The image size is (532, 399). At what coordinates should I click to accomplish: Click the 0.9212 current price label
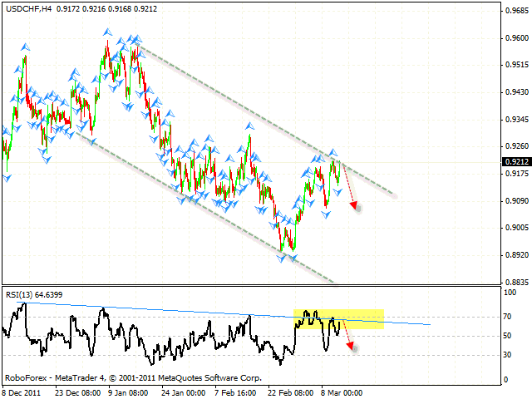click(x=515, y=162)
